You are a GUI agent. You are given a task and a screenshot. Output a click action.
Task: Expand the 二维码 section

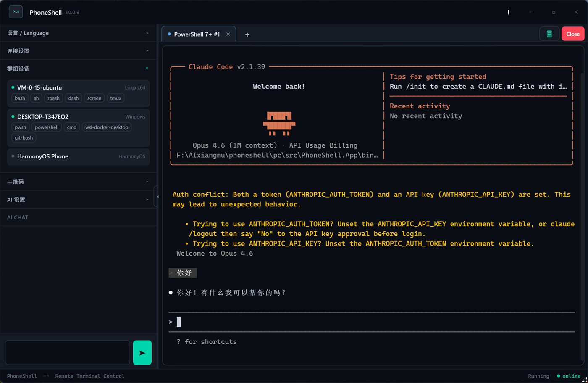tap(78, 182)
